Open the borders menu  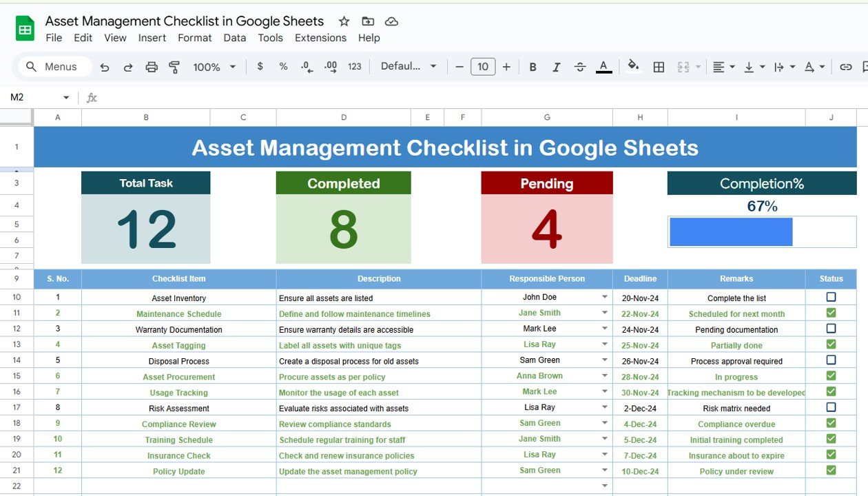point(659,67)
